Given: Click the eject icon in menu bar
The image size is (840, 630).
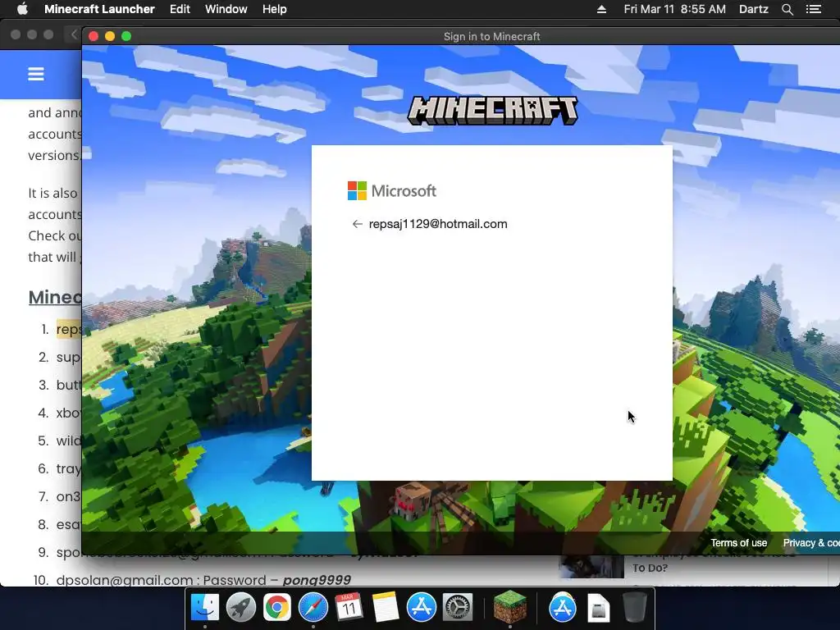Looking at the screenshot, I should click(601, 9).
